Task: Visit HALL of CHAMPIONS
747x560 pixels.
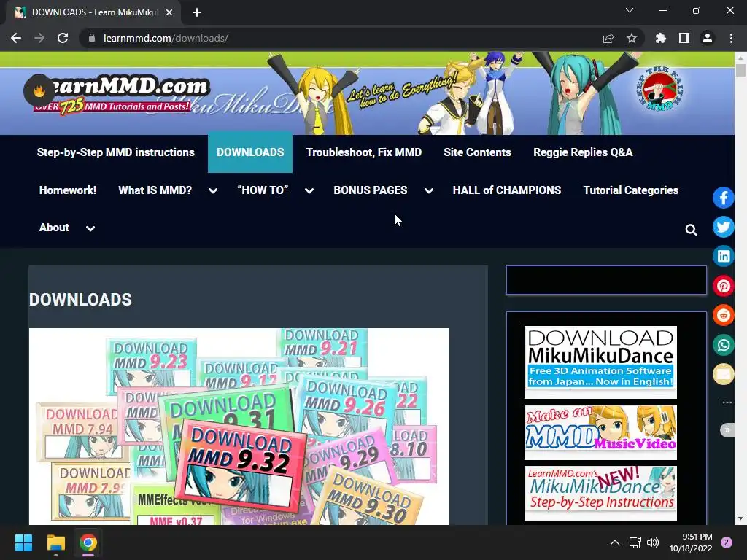Action: tap(507, 190)
